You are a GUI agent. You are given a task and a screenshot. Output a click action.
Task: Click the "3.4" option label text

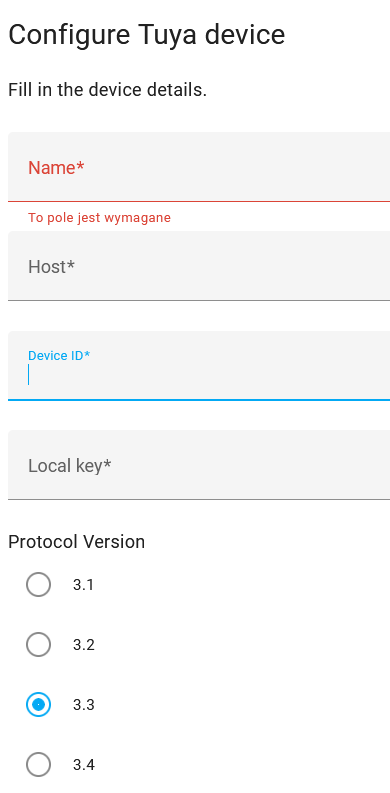83,765
